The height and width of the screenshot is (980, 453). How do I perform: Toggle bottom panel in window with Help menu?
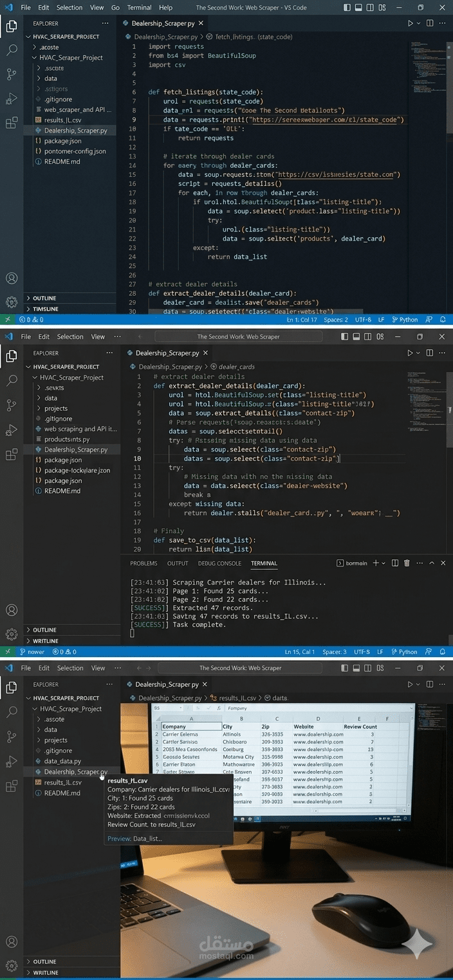coord(358,8)
